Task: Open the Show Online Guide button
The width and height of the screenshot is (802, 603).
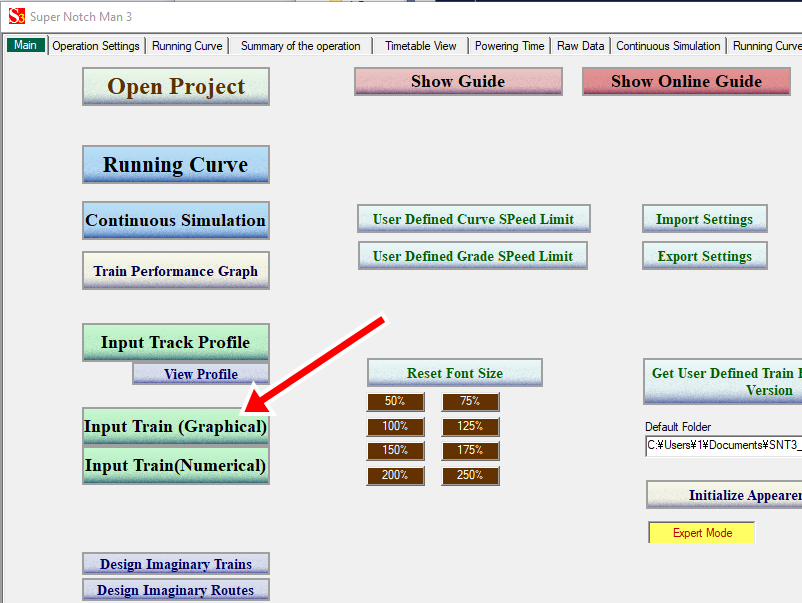Action: [x=686, y=81]
